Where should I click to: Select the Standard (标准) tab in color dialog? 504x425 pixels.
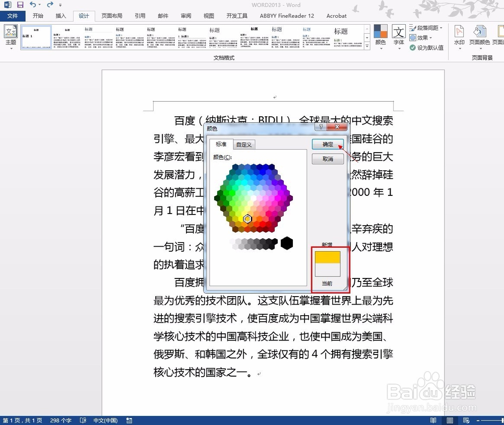coord(221,144)
